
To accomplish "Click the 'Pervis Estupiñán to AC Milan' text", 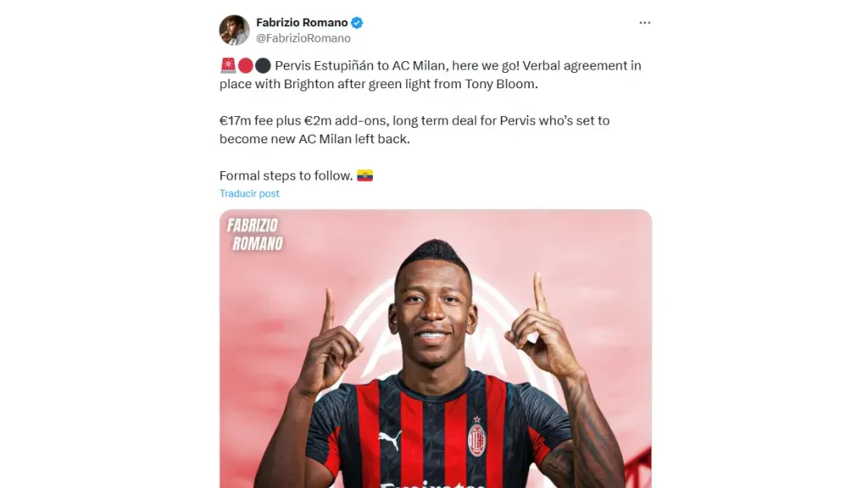I will (x=359, y=66).
